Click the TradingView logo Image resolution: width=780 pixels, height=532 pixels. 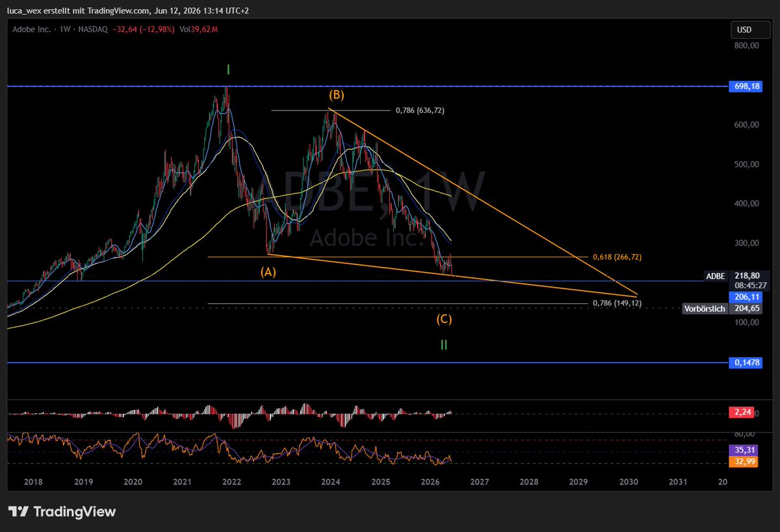62,511
